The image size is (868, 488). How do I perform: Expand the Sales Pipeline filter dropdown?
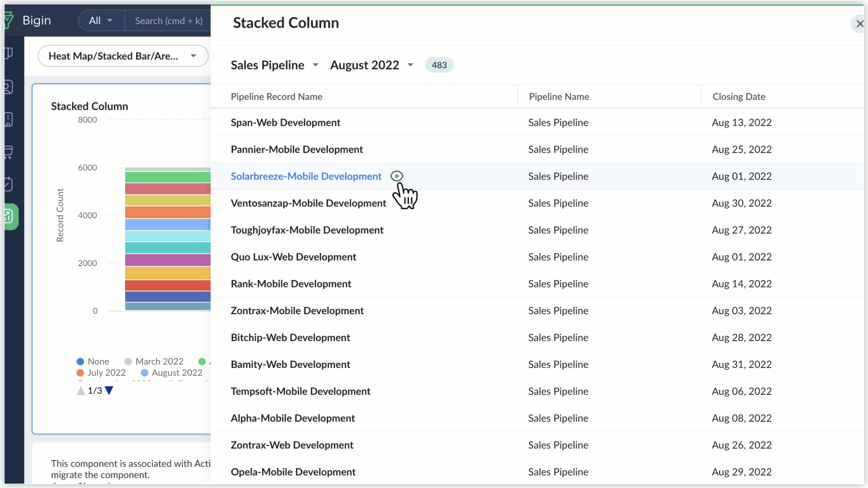(315, 65)
